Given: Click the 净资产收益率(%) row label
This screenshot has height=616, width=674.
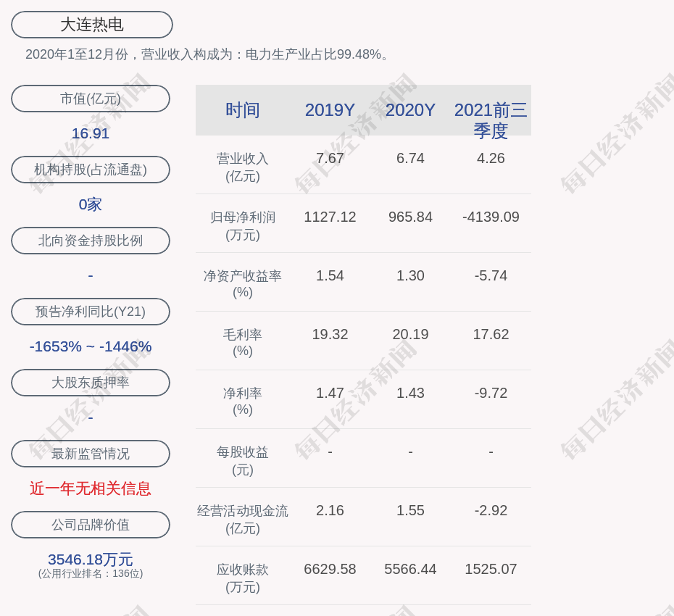Looking at the screenshot, I should [243, 283].
